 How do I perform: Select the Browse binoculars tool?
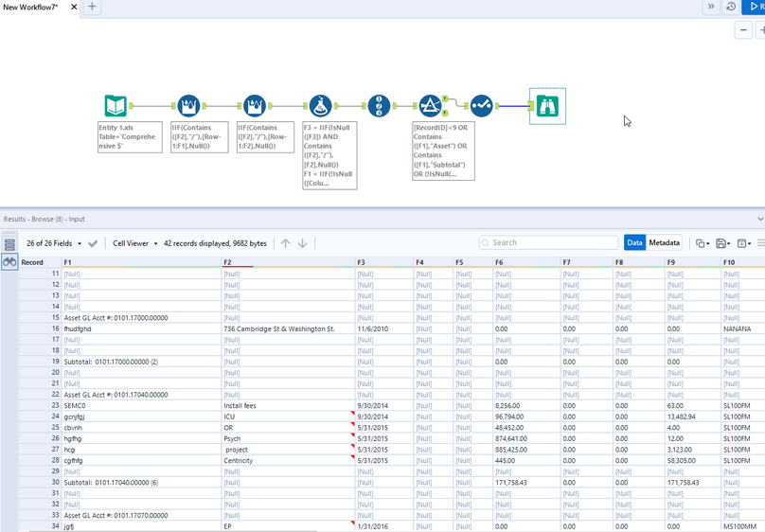point(547,106)
